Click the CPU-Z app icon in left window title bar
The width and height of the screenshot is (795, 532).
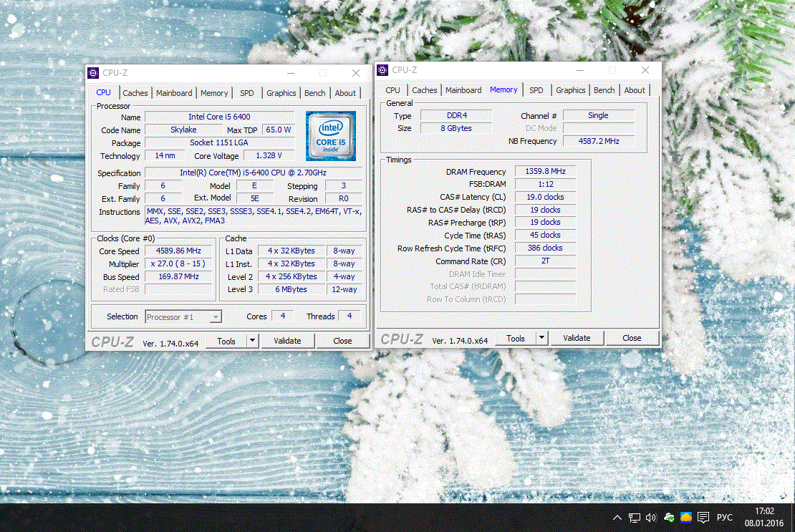(93, 73)
